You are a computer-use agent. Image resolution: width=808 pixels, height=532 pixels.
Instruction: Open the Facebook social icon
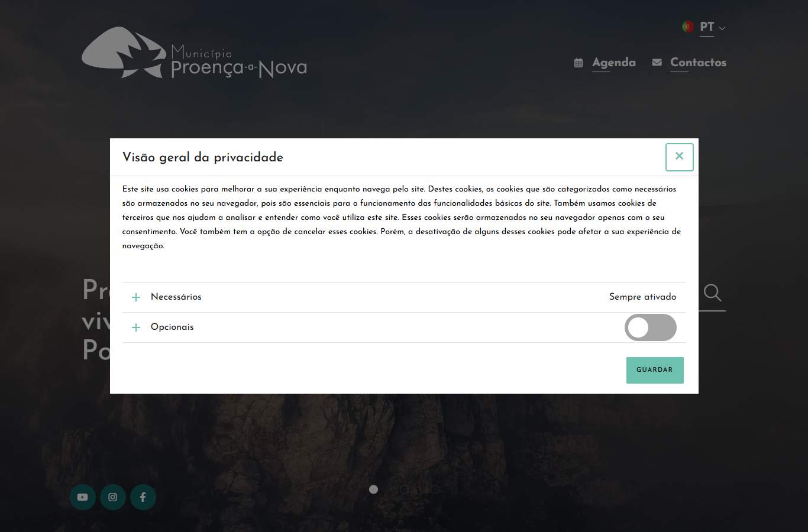click(143, 497)
